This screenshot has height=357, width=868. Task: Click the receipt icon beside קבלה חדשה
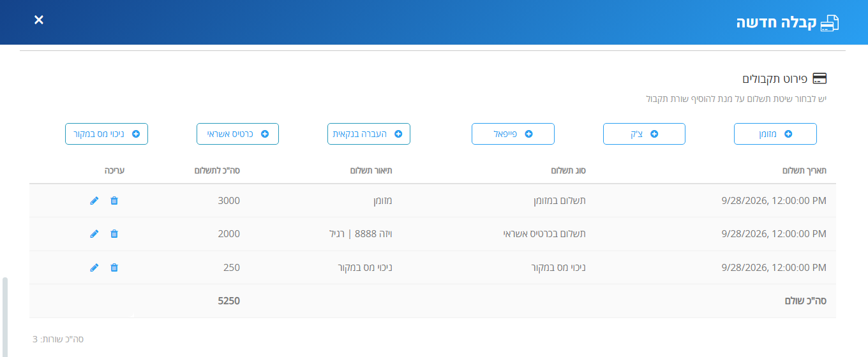click(830, 24)
